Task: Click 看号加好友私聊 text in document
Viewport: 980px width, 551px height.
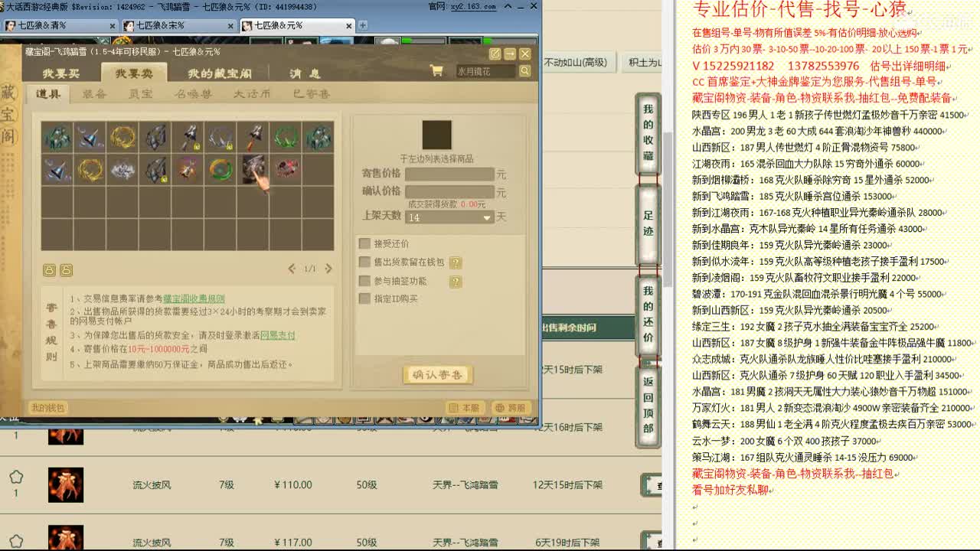Action: 730,490
